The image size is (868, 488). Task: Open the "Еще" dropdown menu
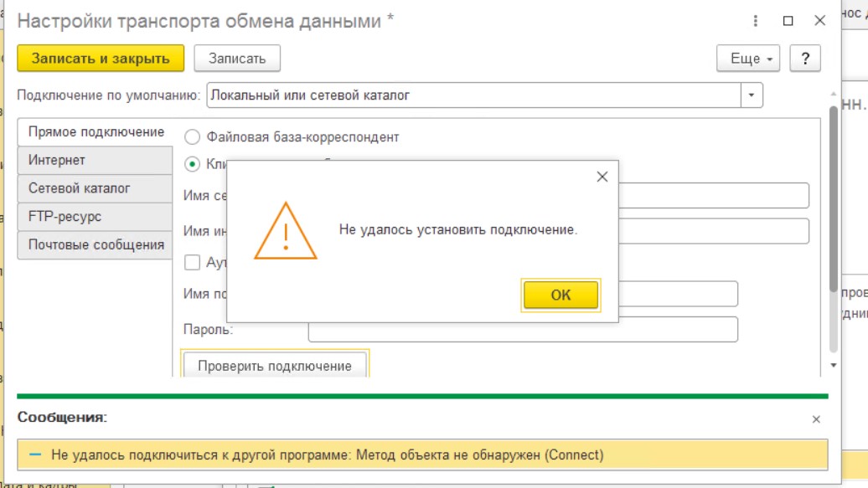[748, 59]
